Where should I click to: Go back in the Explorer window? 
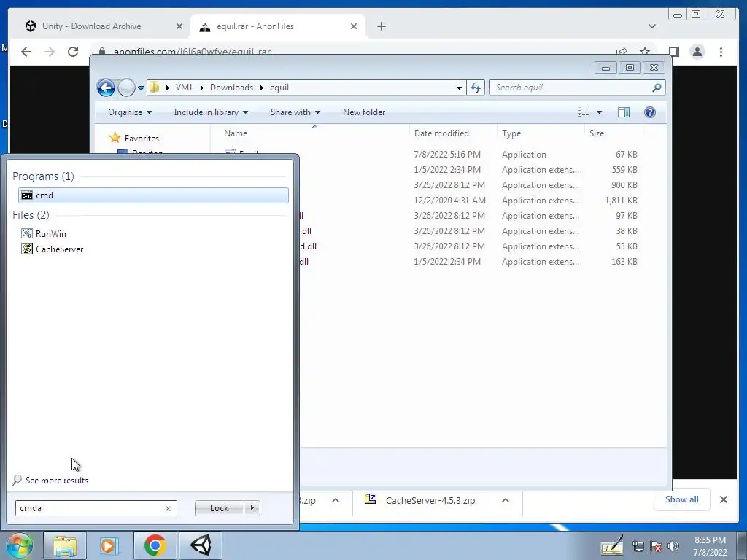[106, 87]
